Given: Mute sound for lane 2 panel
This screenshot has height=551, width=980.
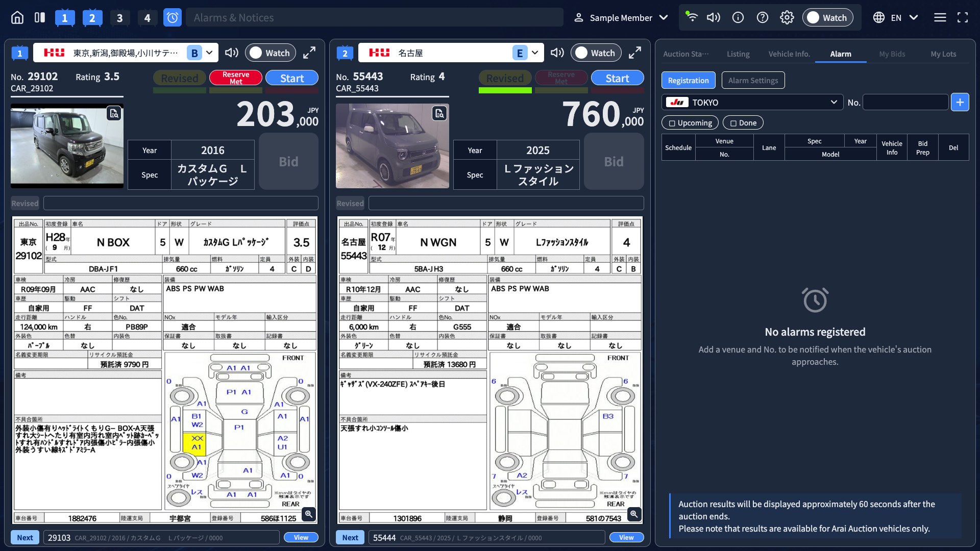Looking at the screenshot, I should point(557,53).
